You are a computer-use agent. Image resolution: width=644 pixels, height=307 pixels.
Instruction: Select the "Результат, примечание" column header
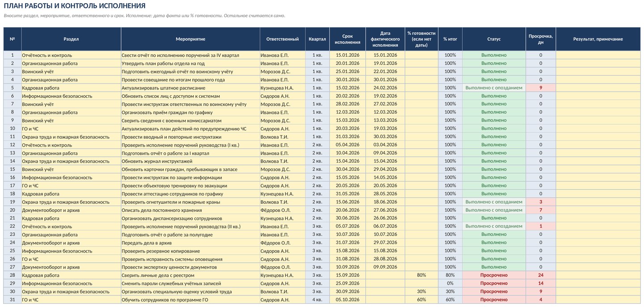point(598,39)
